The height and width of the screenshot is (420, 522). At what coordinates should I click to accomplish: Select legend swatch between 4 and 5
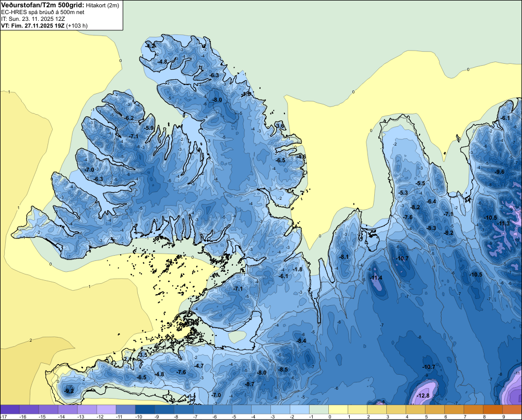pos(416,409)
